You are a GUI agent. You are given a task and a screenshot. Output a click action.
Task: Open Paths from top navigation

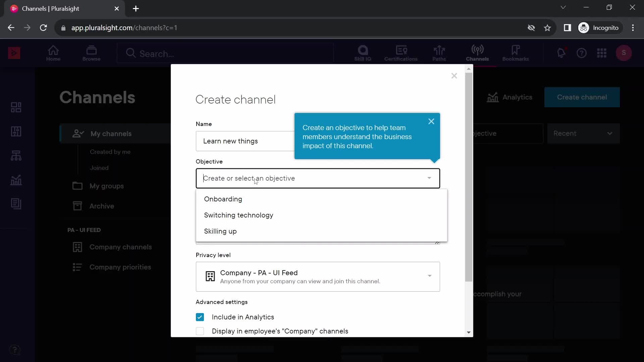pos(439,53)
